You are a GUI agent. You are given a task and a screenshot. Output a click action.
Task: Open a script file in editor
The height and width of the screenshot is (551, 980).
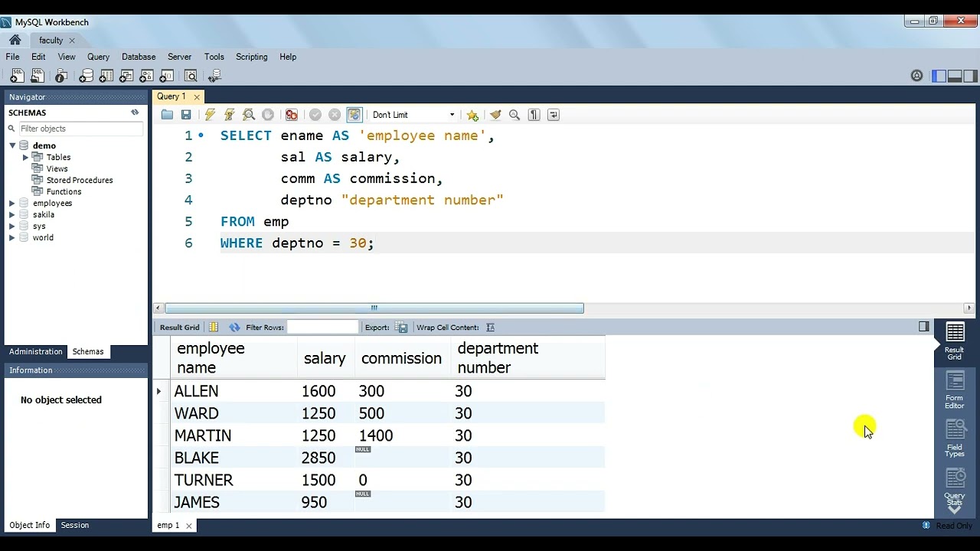(167, 115)
